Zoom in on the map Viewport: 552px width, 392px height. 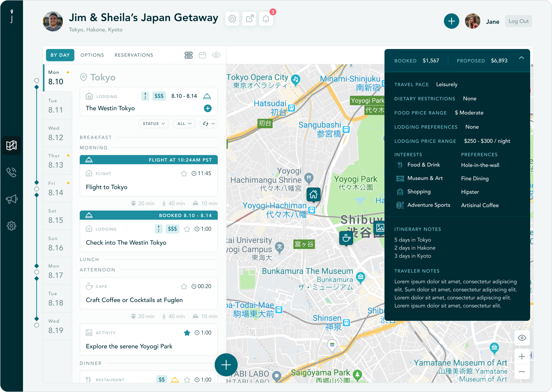(x=522, y=356)
